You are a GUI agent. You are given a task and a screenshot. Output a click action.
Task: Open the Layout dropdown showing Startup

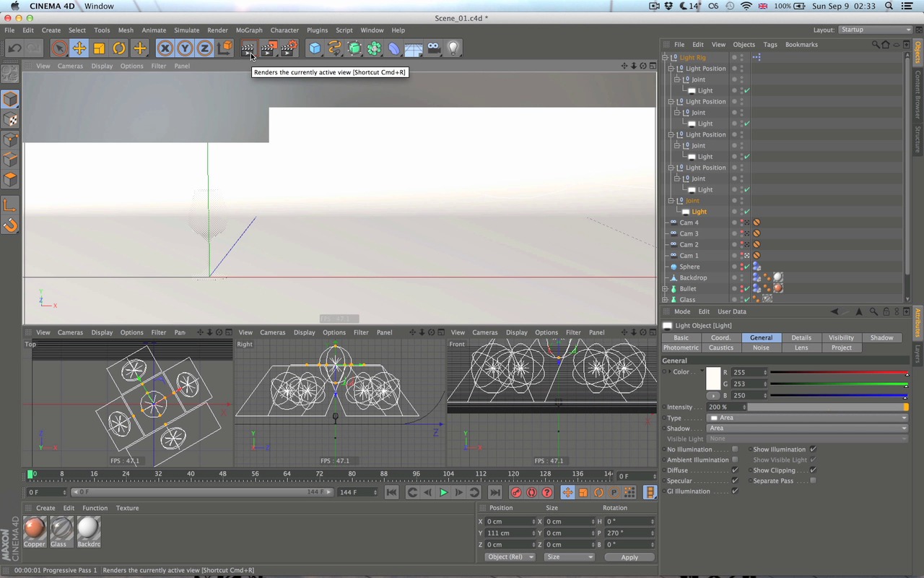876,30
